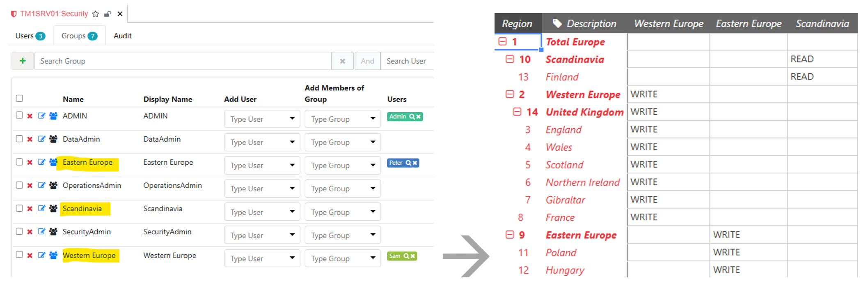Click magnifier icon on the Peter user tag

408,163
